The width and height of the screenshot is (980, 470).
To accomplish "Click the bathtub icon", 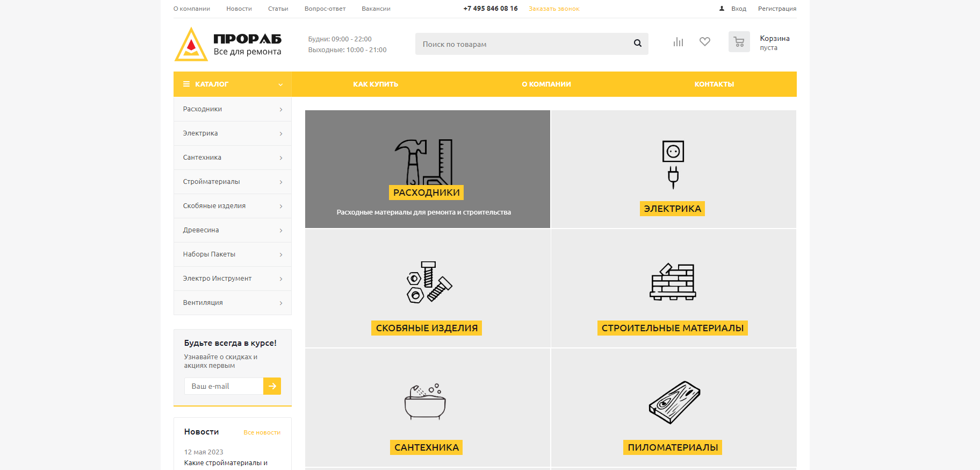I will pyautogui.click(x=425, y=402).
